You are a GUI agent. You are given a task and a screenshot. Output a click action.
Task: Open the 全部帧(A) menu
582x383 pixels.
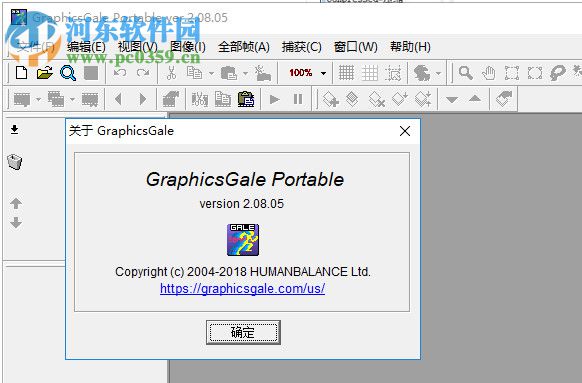[x=244, y=47]
